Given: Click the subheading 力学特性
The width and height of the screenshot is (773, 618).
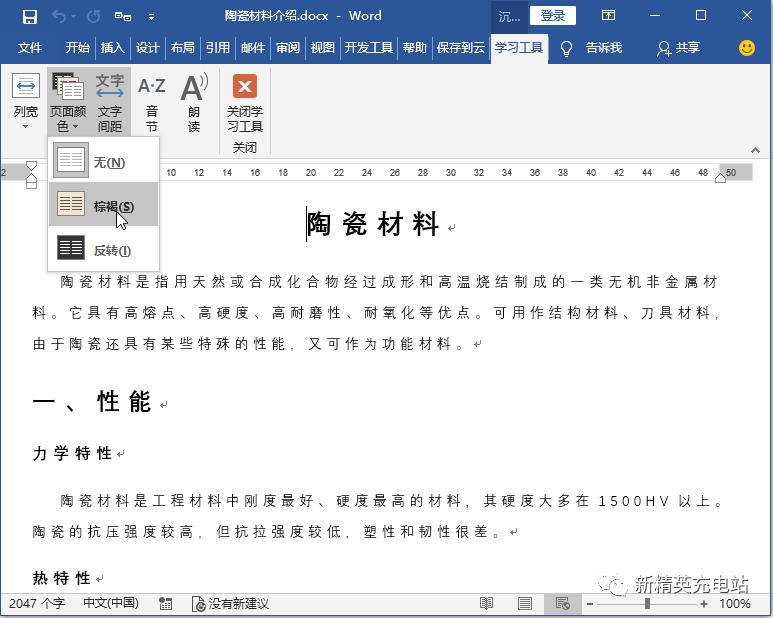Looking at the screenshot, I should click(72, 453).
